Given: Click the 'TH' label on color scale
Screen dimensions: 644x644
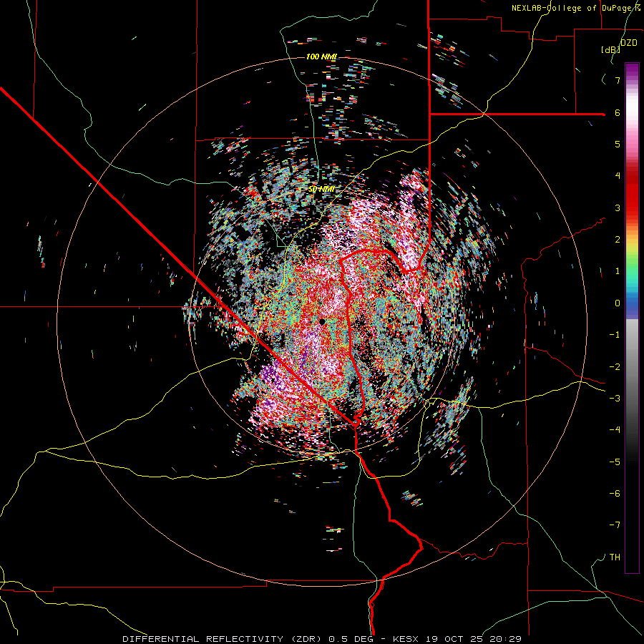Looking at the screenshot, I should pyautogui.click(x=615, y=557).
